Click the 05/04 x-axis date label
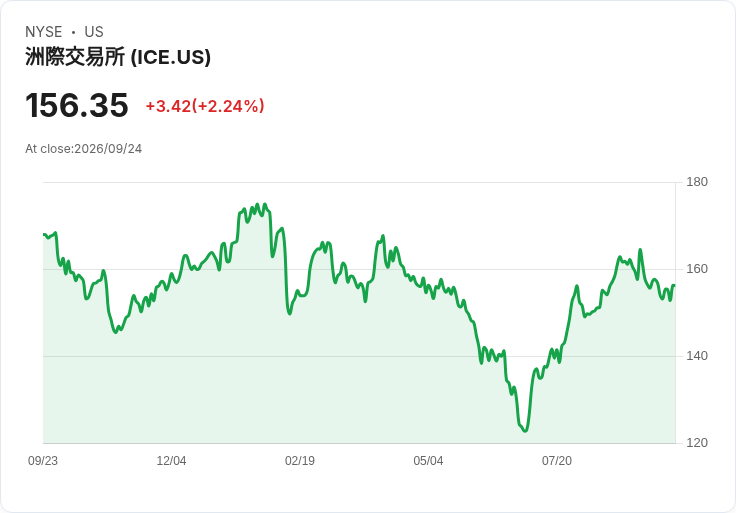The image size is (736, 513). [x=428, y=461]
